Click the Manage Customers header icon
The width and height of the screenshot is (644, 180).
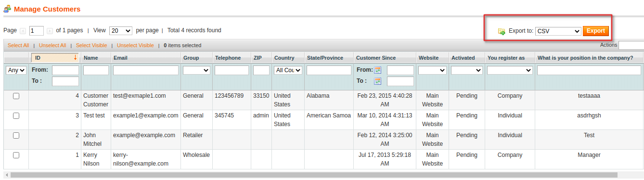point(7,9)
